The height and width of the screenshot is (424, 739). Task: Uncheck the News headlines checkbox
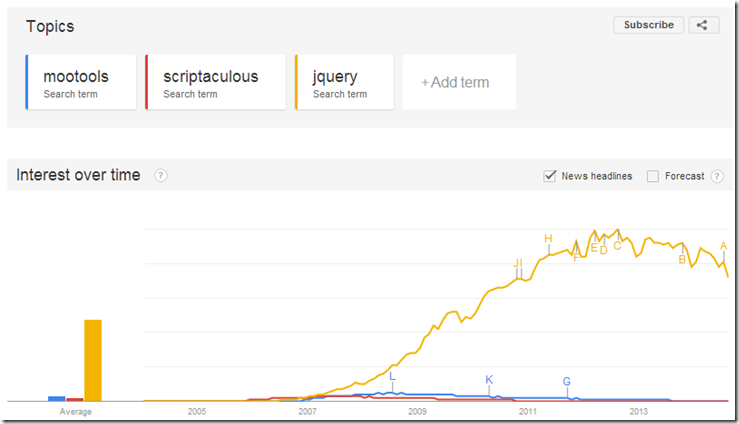(x=550, y=176)
